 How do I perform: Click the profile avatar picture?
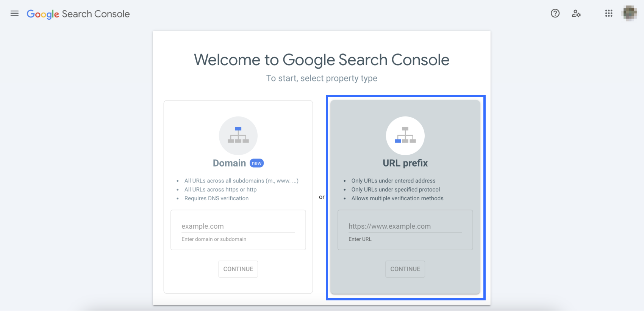click(x=630, y=13)
